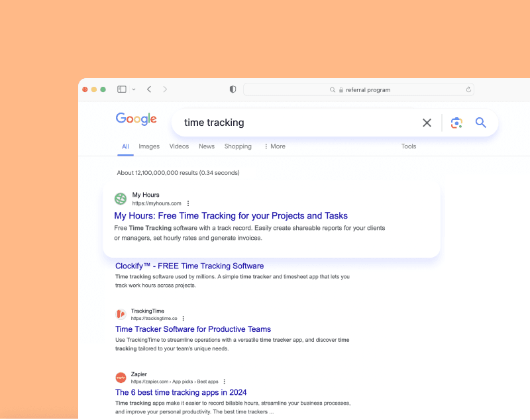530x420 pixels.
Task: Open My Hours Free Time Tracking result
Action: coord(231,215)
